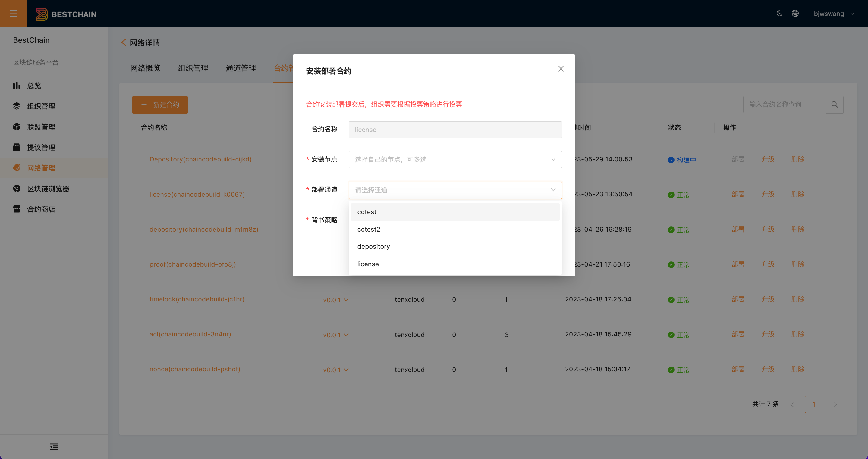Click 升级 for the timelock row
The width and height of the screenshot is (868, 459).
point(768,299)
